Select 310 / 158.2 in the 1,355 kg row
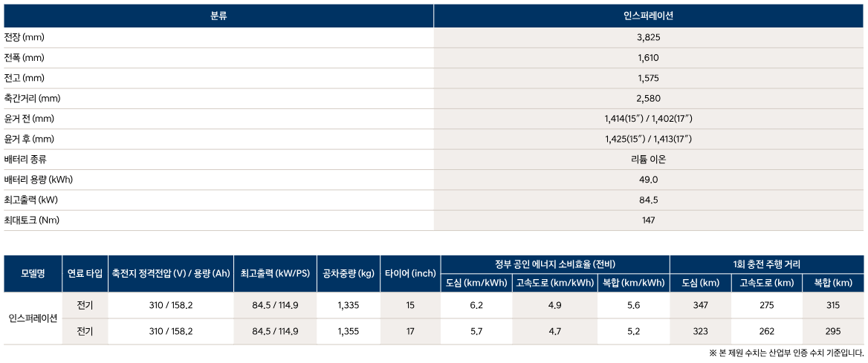868x363 pixels. pyautogui.click(x=170, y=332)
